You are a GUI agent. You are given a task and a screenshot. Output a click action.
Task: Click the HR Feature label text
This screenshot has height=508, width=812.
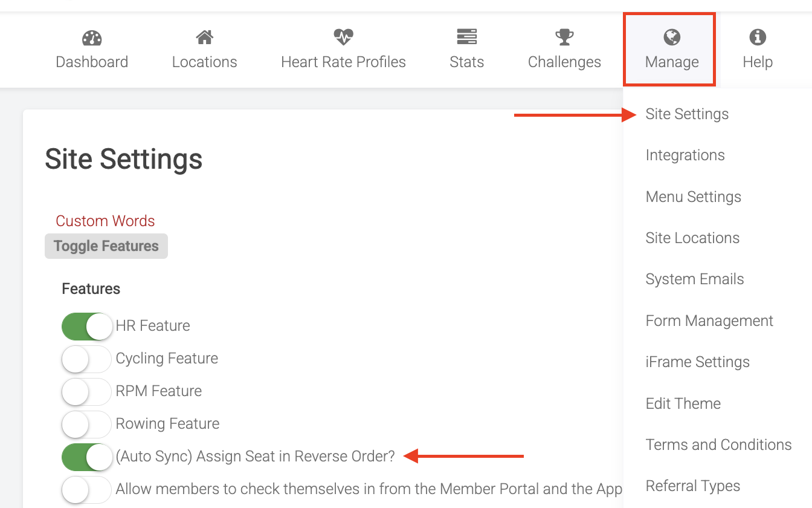(153, 325)
